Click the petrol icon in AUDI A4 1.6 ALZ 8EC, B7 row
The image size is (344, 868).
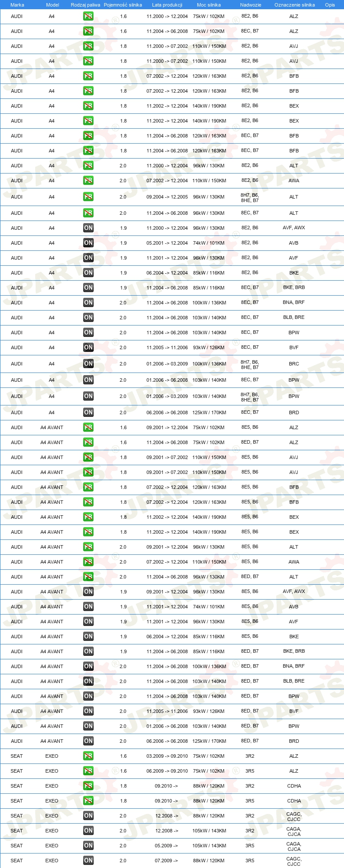click(88, 31)
